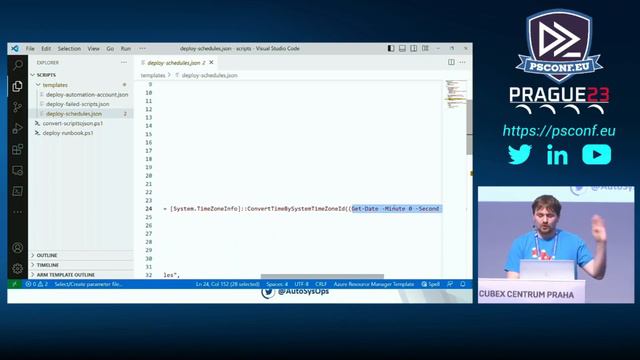Show additional activity bar views
Viewport: 640px width, 360px height.
[18, 212]
